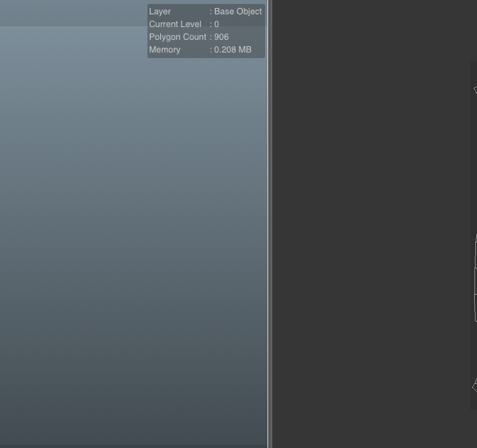Click the 'Current Level' label
The image size is (477, 448).
pos(175,24)
